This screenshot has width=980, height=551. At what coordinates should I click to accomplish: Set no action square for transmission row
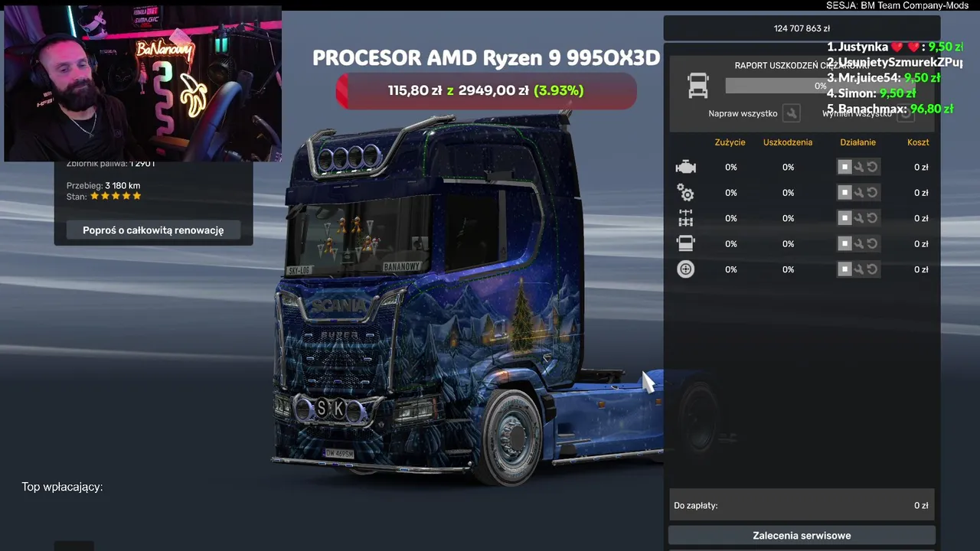(x=844, y=193)
